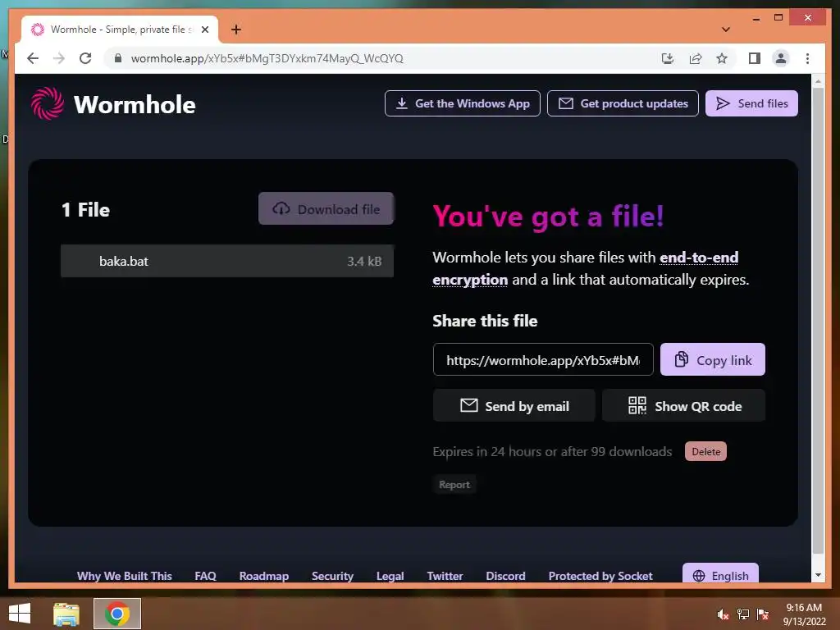The image size is (840, 630).
Task: Open the Roadmap footer link
Action: 263,576
